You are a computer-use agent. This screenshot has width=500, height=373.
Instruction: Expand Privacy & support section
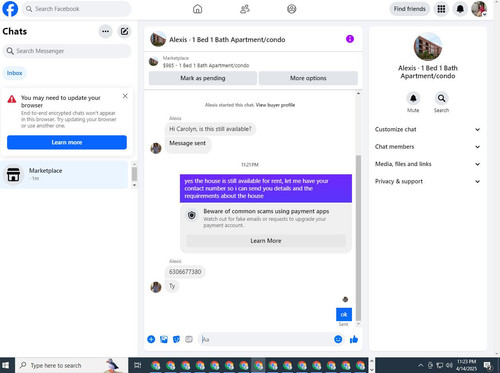[x=428, y=181]
